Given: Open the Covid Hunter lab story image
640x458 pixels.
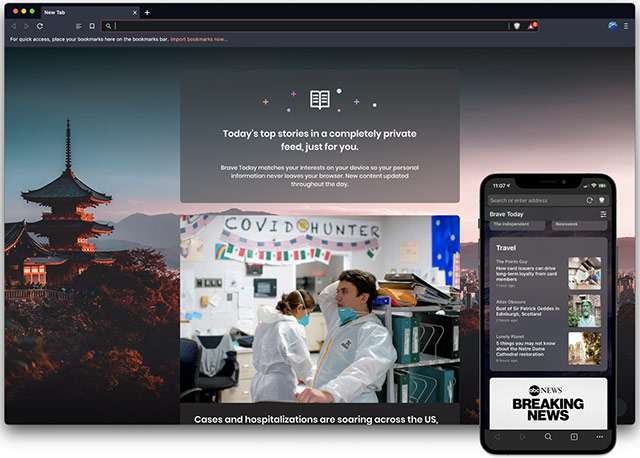Looking at the screenshot, I should coord(319,308).
